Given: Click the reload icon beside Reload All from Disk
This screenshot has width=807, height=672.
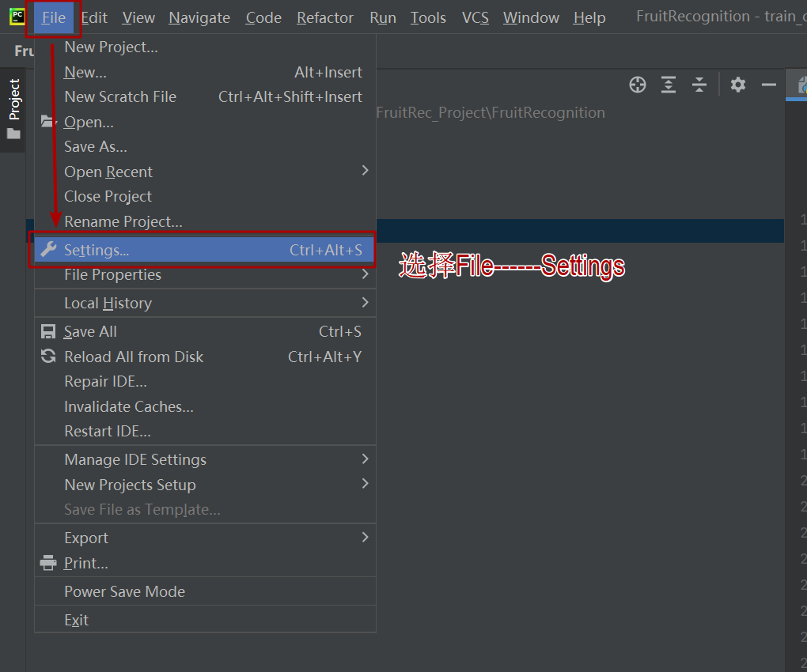Looking at the screenshot, I should pos(48,356).
